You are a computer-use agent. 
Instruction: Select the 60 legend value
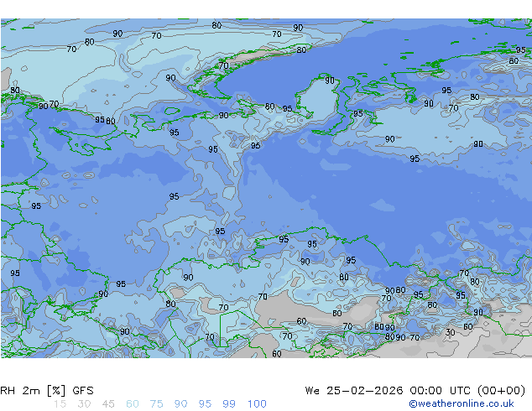click(x=133, y=404)
